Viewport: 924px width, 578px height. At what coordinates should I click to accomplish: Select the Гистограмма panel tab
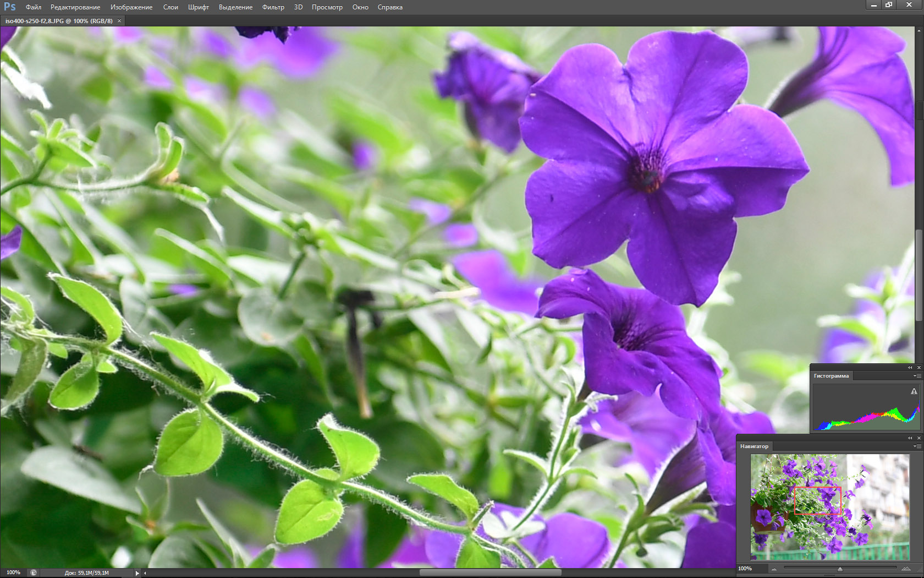coord(831,376)
